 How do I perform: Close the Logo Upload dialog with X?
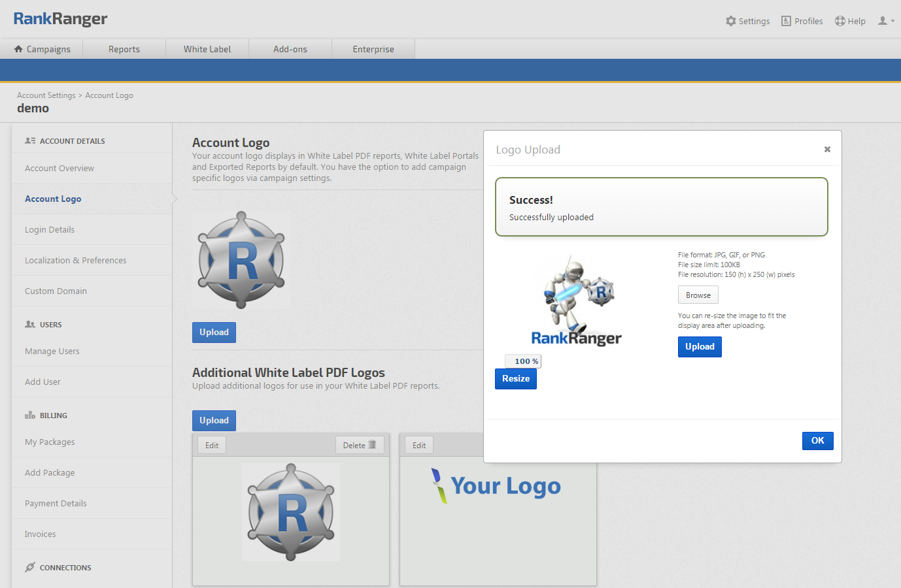827,150
